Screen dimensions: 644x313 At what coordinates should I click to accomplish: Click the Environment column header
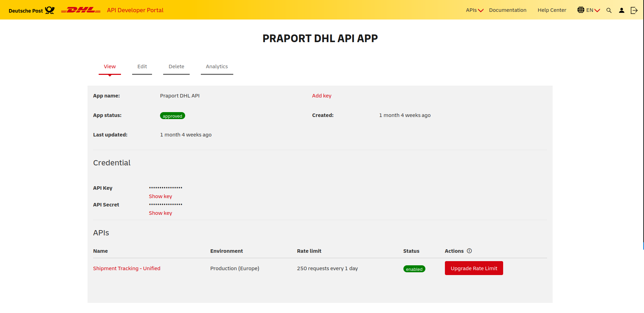tap(226, 251)
